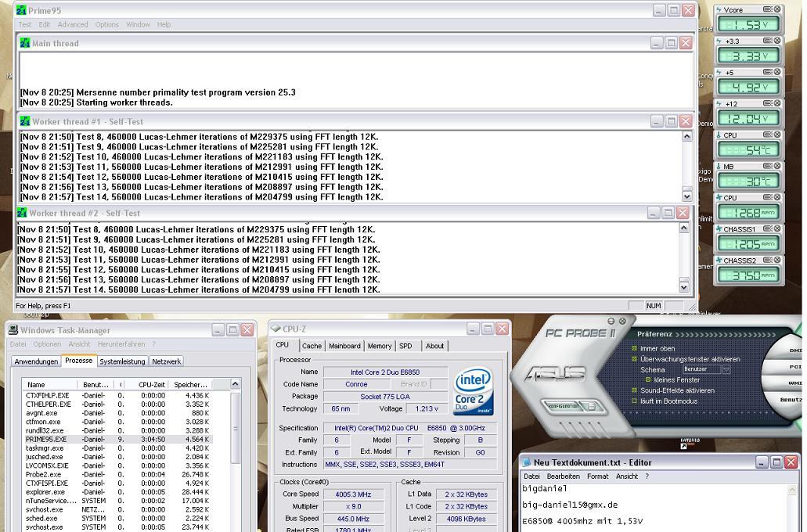Switch to Systemleistung tab in Task Manager
807x532 pixels.
[122, 361]
